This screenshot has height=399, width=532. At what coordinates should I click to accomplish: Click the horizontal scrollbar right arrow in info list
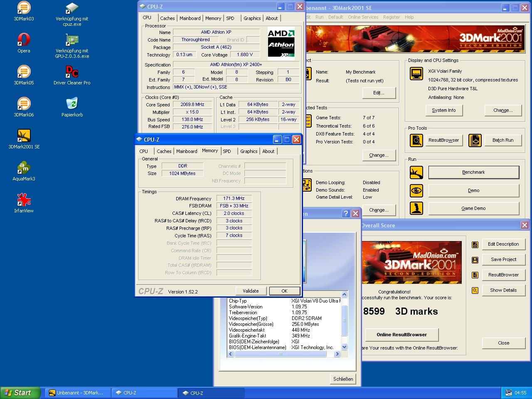tap(337, 354)
